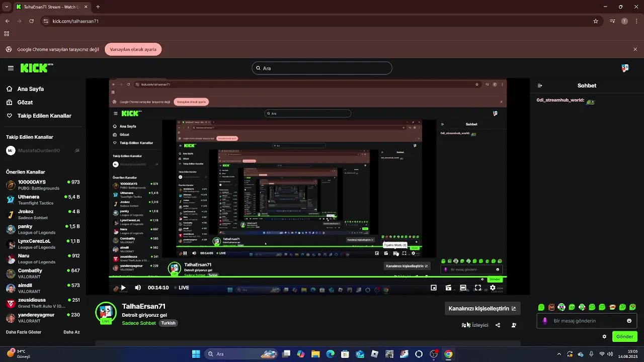
Task: Open the emoji picker in chat
Action: point(629,321)
